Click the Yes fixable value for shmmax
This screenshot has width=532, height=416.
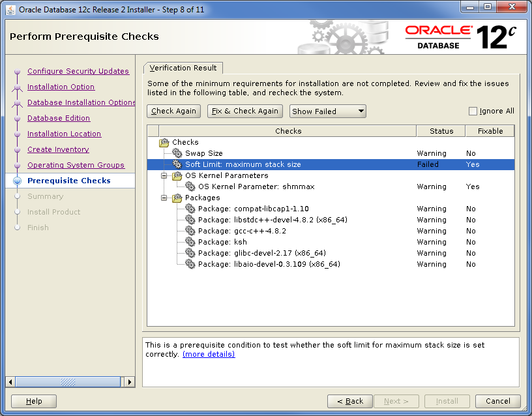point(472,186)
